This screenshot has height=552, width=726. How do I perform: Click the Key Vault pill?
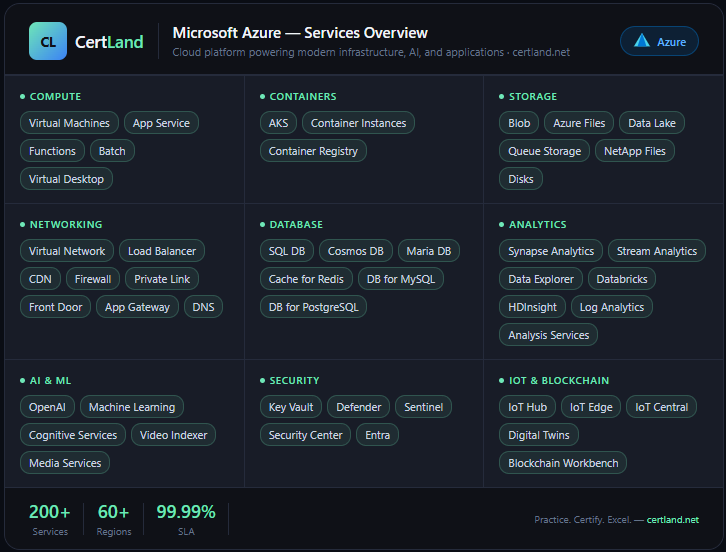point(291,407)
